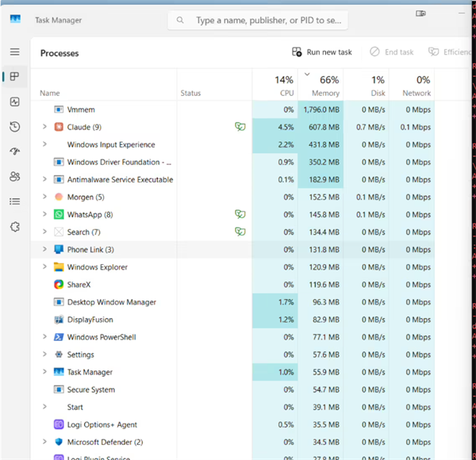Click the efficiency mode leaf on WhatsApp row
The height and width of the screenshot is (460, 476).
(x=240, y=214)
